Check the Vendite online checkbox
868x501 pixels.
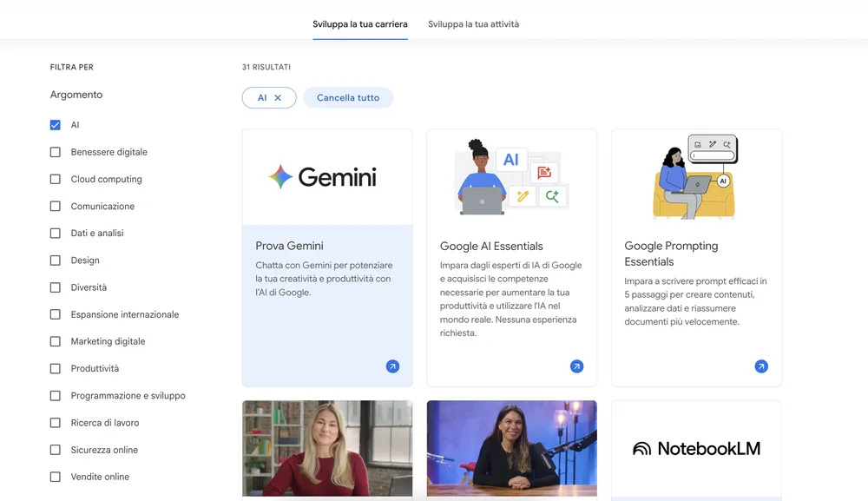(56, 477)
